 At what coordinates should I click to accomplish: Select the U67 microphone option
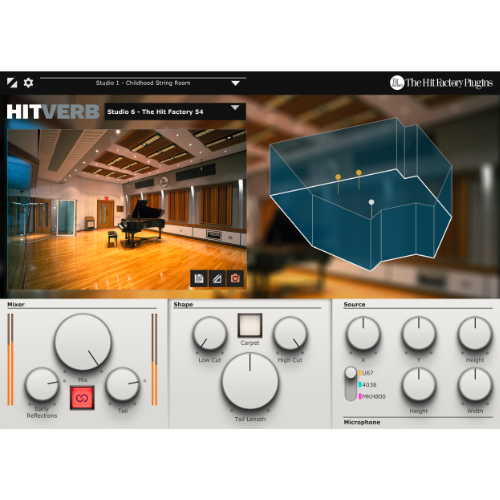click(x=366, y=373)
